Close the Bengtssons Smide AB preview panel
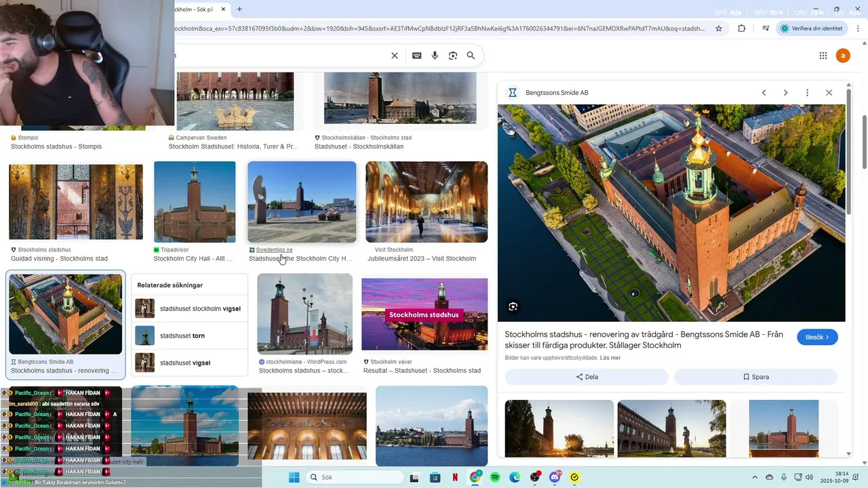 [x=829, y=93]
